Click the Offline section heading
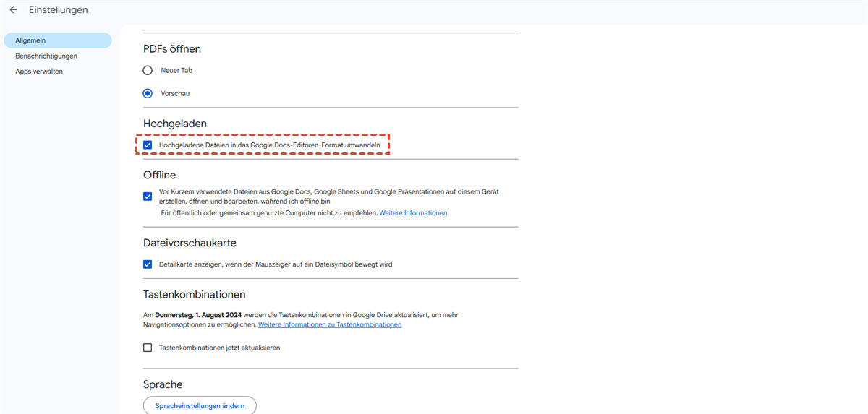Image resolution: width=868 pixels, height=414 pixels. [160, 175]
